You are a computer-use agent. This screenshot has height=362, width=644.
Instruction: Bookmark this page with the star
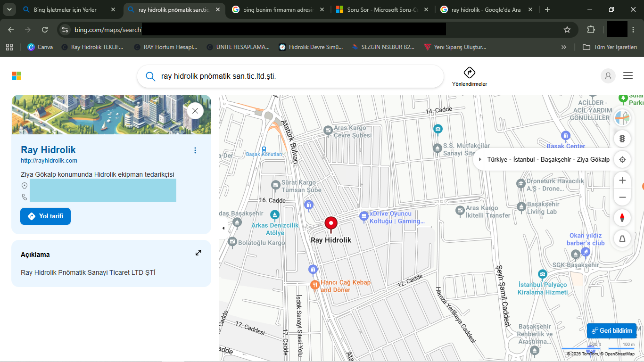point(567,30)
